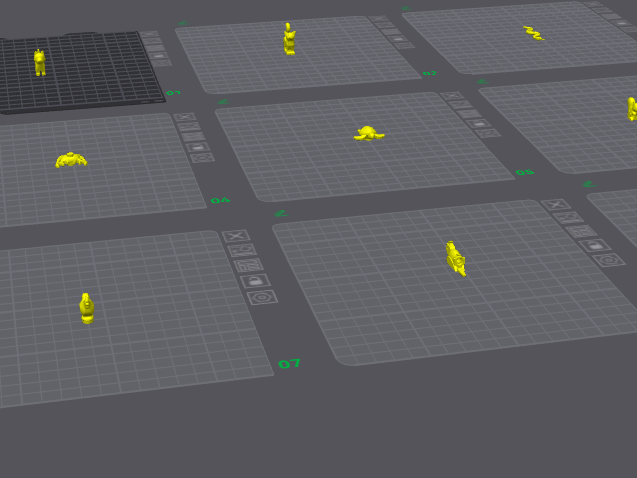Auto-orient the plate right of plate 07

[x=569, y=218]
